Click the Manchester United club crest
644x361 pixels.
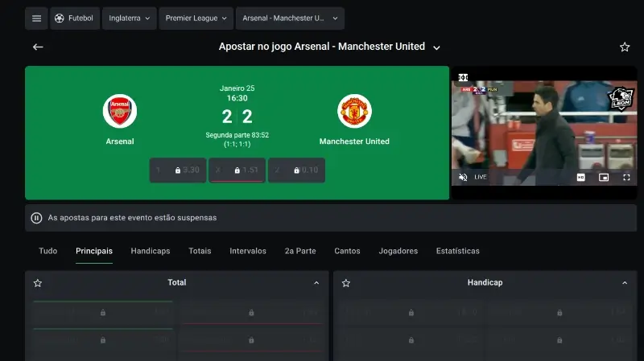[354, 111]
